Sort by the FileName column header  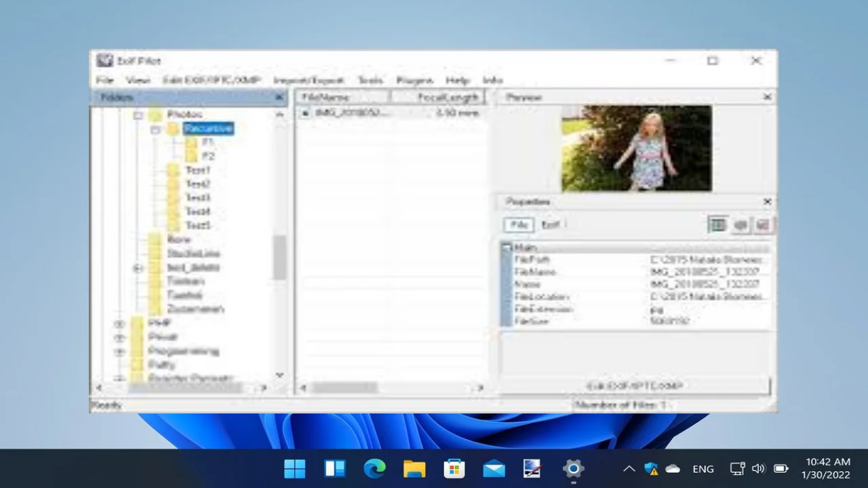343,98
